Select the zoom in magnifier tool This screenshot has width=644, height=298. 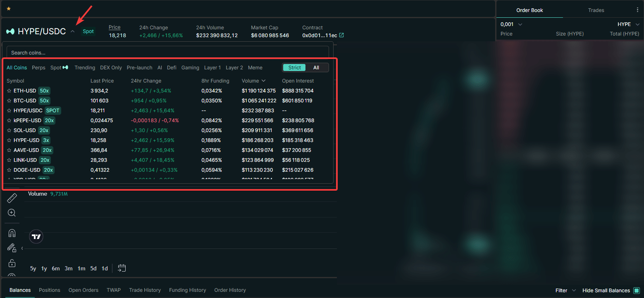pyautogui.click(x=12, y=213)
